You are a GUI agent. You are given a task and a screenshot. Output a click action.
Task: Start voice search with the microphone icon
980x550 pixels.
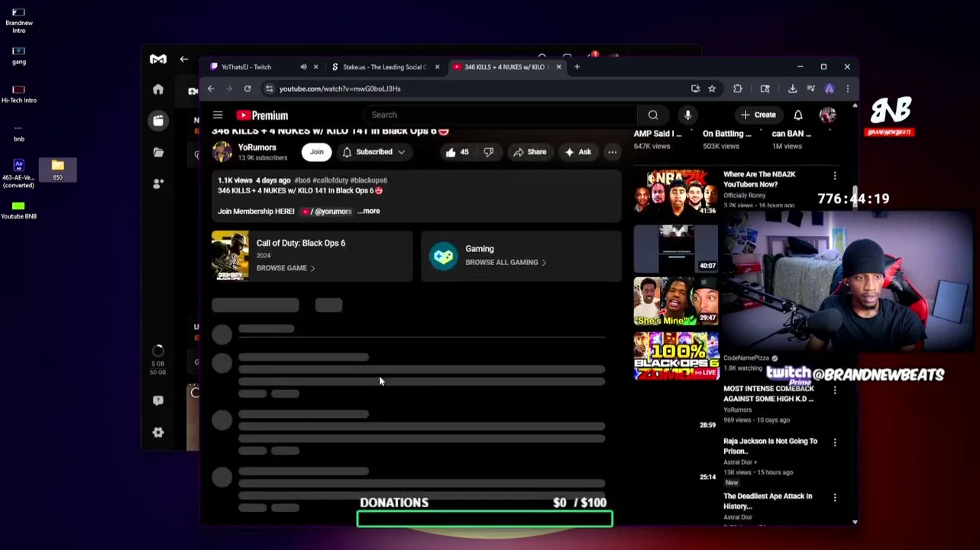click(687, 115)
